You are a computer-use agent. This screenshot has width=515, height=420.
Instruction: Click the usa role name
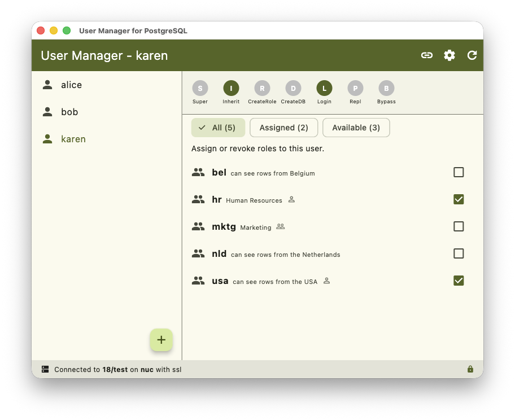pos(220,281)
